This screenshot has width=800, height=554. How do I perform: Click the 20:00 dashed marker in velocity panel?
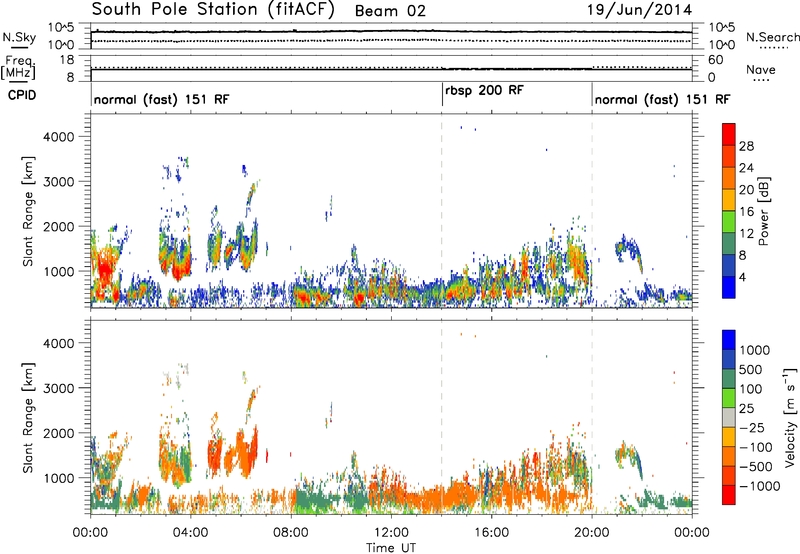(x=592, y=418)
